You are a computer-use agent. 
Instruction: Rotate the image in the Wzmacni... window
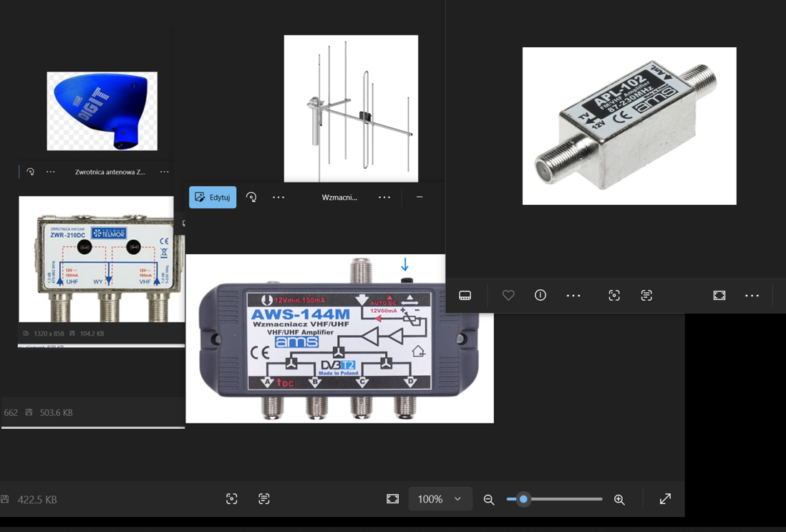pos(252,197)
